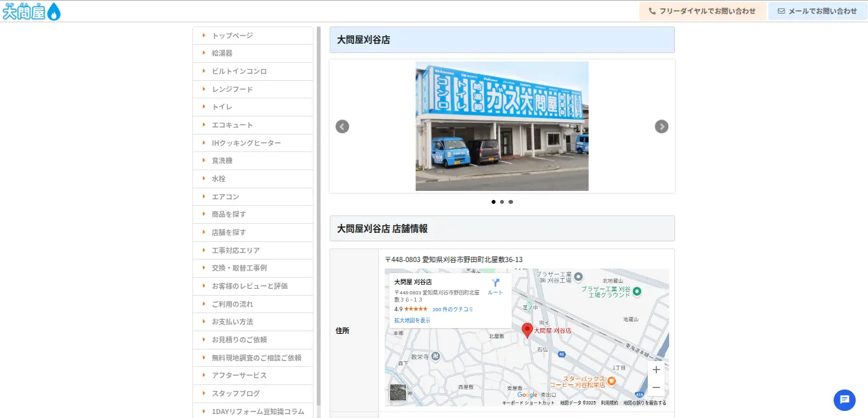This screenshot has height=418, width=868.
Task: Show the next slide with the right arrow
Action: point(661,126)
